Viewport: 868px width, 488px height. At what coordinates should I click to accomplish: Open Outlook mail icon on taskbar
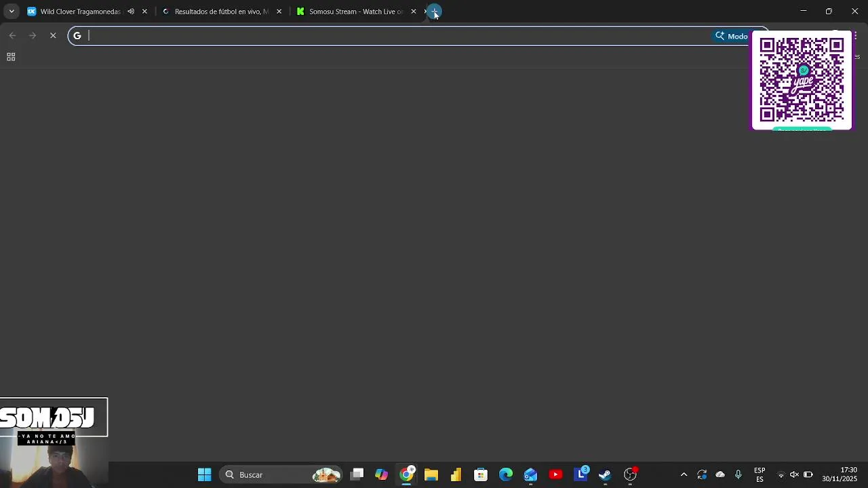pos(530,474)
